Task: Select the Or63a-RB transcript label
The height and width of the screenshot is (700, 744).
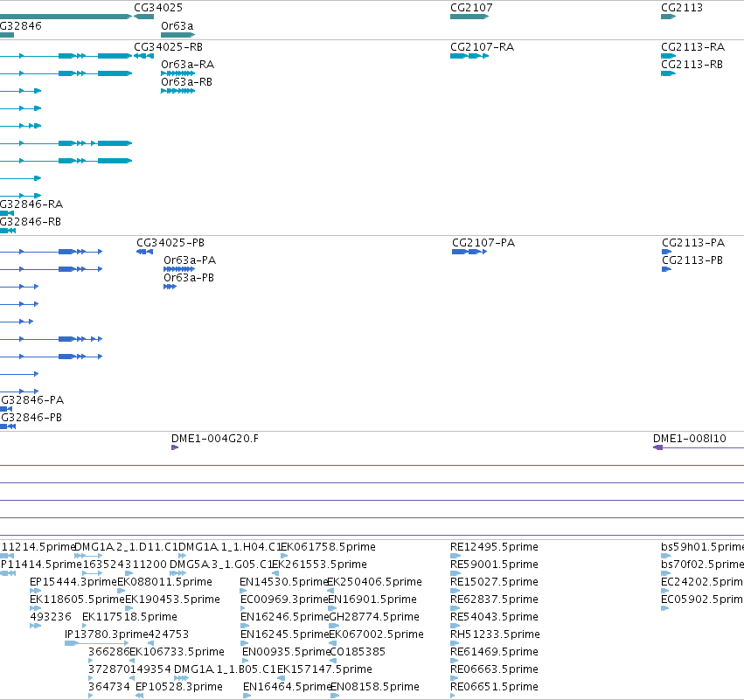Action: pyautogui.click(x=186, y=81)
